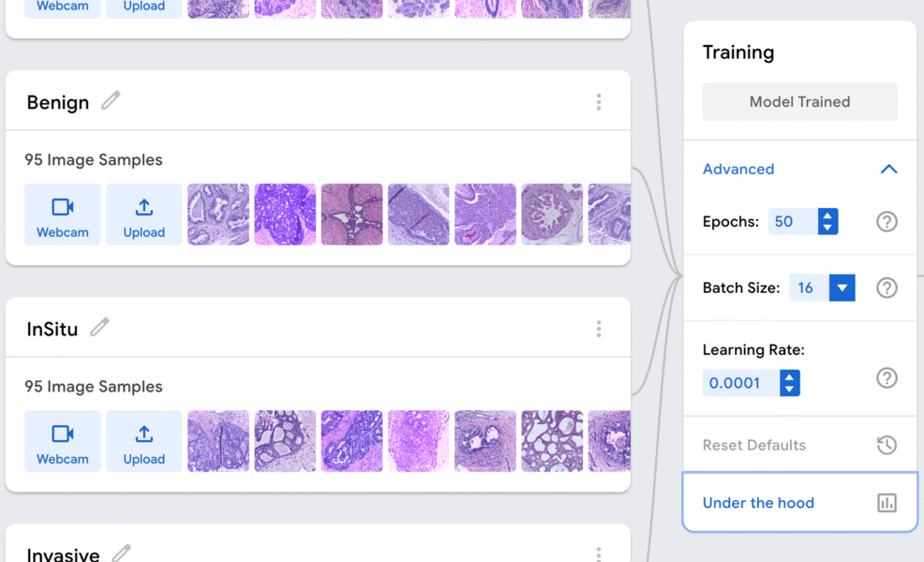Click the Model Trained button

(799, 102)
